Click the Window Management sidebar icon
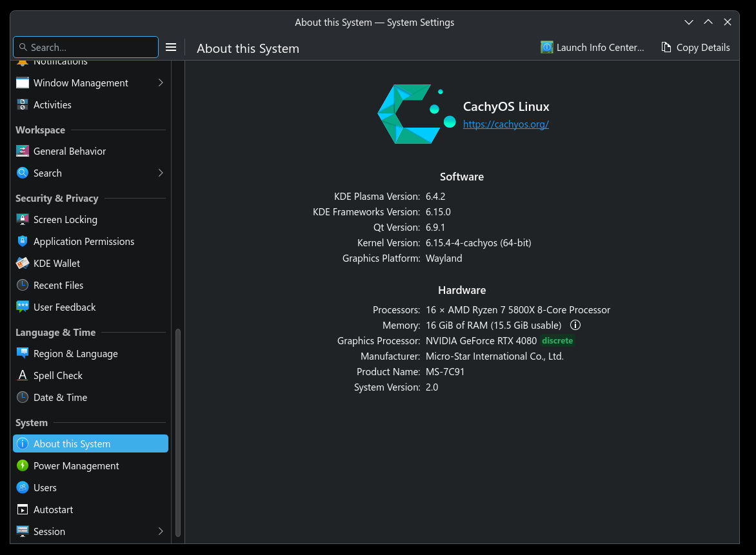 23,83
